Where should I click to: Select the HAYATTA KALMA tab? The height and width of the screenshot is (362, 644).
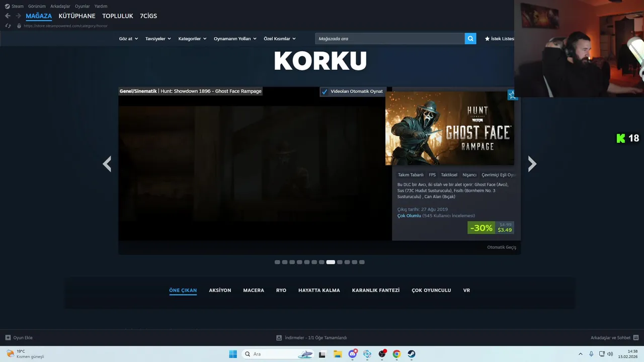point(319,290)
